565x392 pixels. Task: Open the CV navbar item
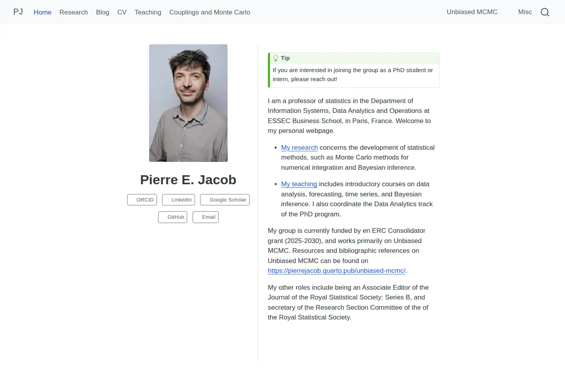tap(122, 12)
